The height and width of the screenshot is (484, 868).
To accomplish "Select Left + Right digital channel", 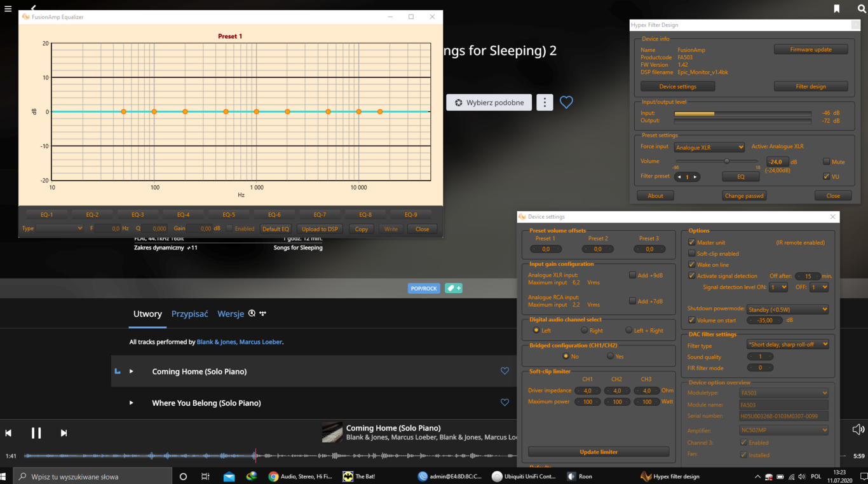I will click(x=628, y=330).
